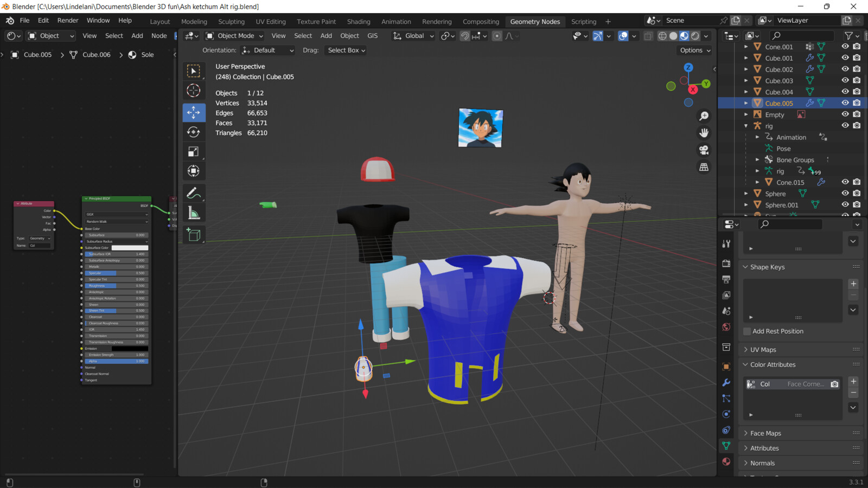Open the viewport Options dropdown
The height and width of the screenshot is (488, 868).
[x=695, y=50]
